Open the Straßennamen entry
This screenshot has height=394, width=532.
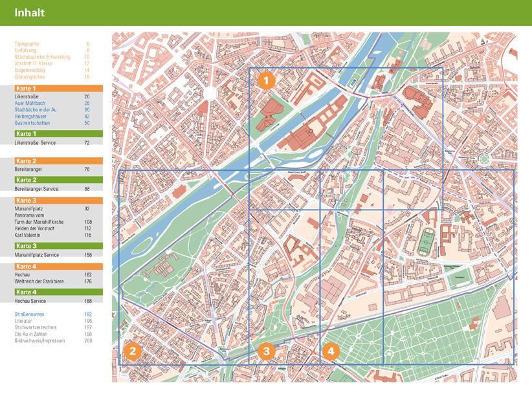coord(30,314)
